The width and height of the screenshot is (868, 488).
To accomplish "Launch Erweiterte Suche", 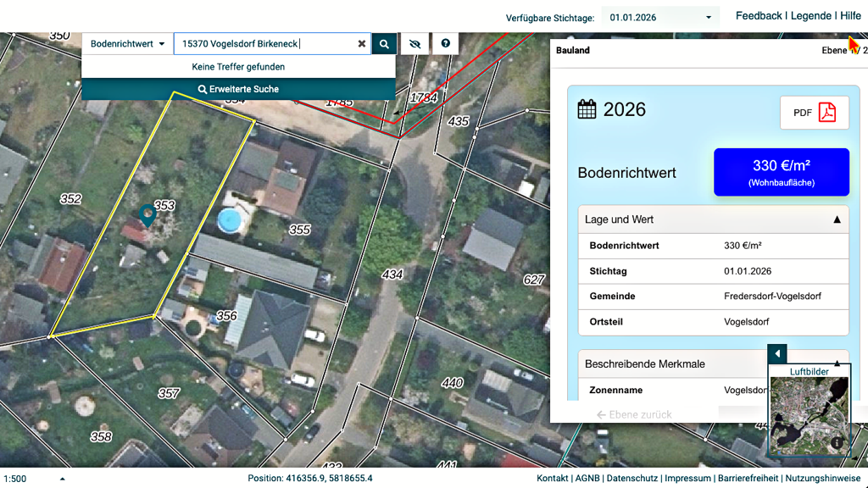I will point(238,88).
